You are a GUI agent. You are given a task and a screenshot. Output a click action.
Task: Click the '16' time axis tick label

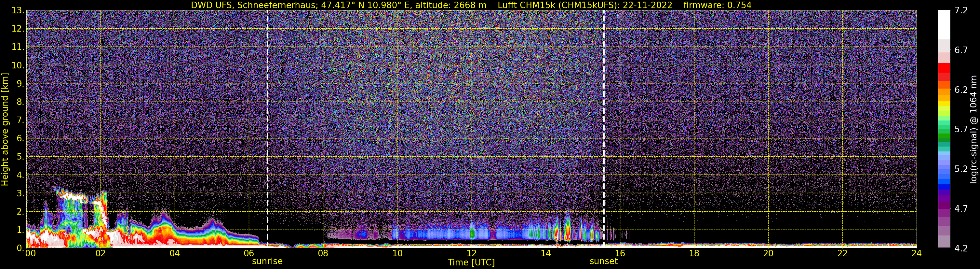click(620, 253)
